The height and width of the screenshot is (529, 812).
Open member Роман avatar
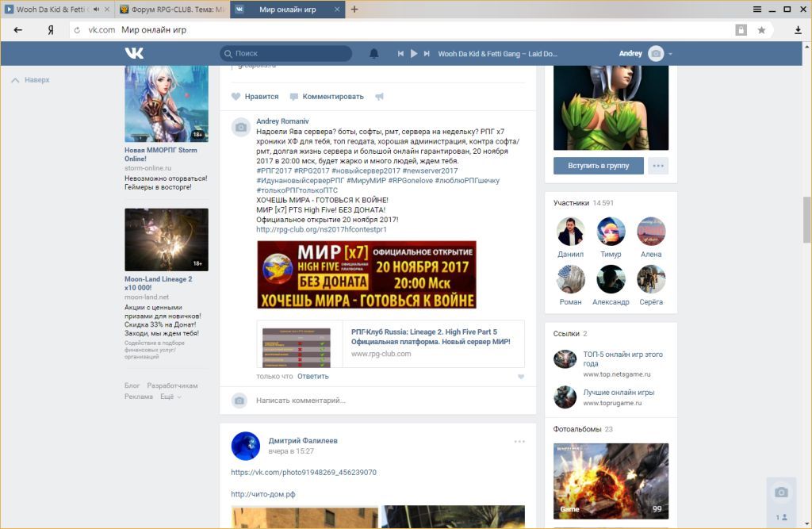click(x=571, y=278)
